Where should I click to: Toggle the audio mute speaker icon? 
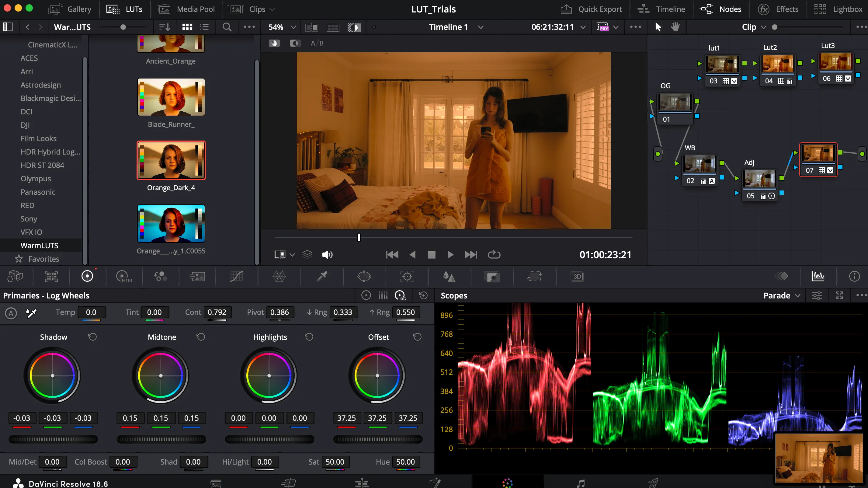click(327, 255)
